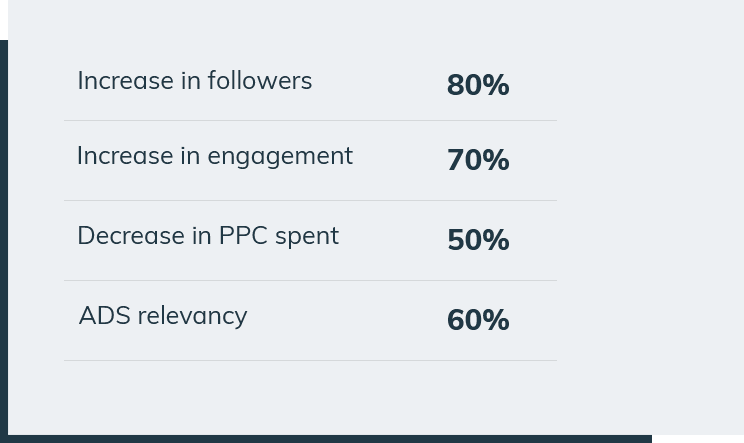Select the "Increase in engagement" text
The image size is (744, 443).
click(x=215, y=157)
